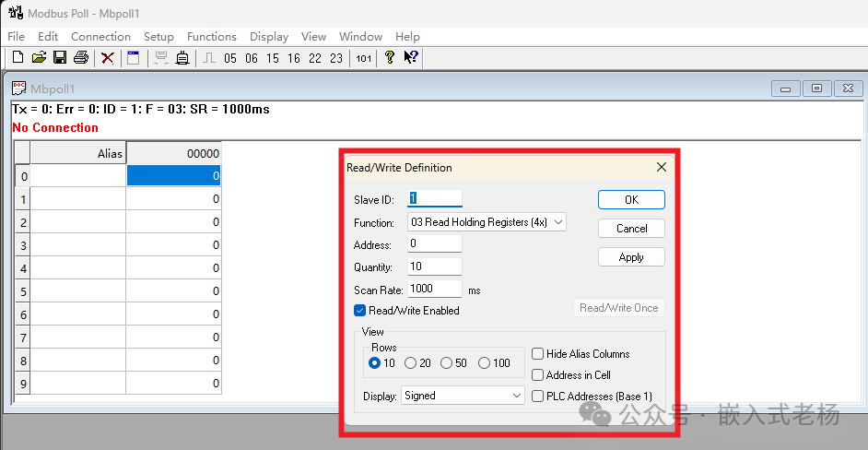Click the row header 9

tap(22, 384)
